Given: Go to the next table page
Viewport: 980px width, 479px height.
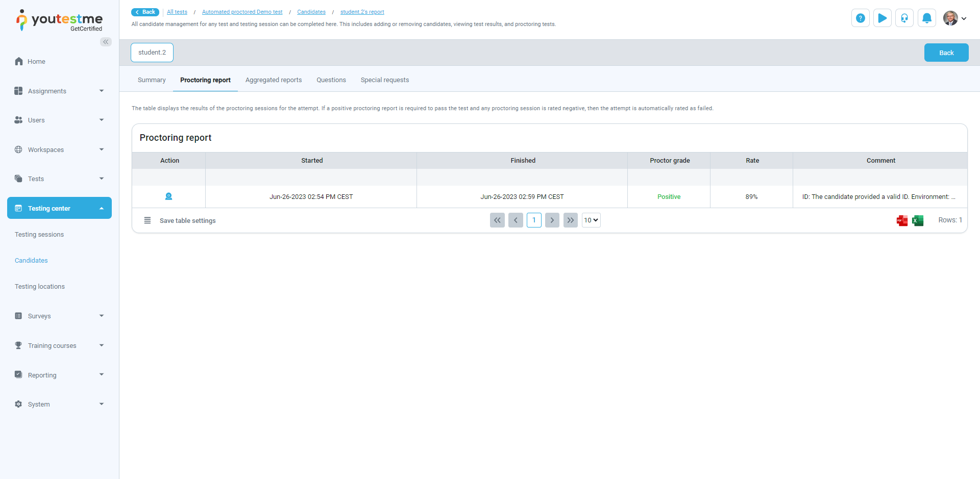Looking at the screenshot, I should 552,220.
